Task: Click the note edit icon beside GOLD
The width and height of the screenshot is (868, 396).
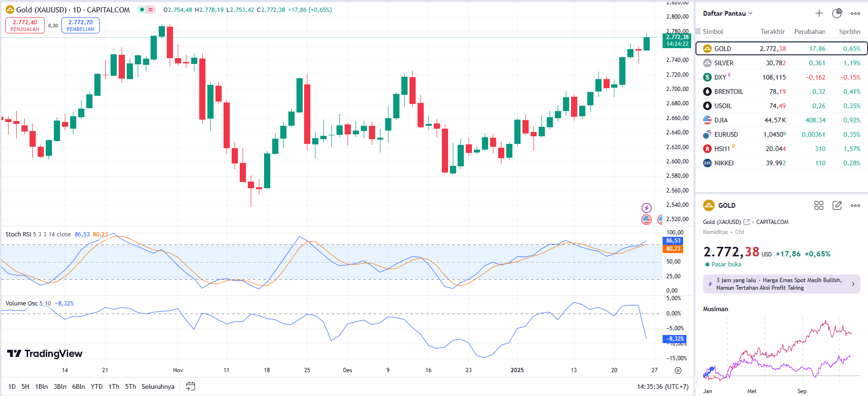Action: coord(837,205)
